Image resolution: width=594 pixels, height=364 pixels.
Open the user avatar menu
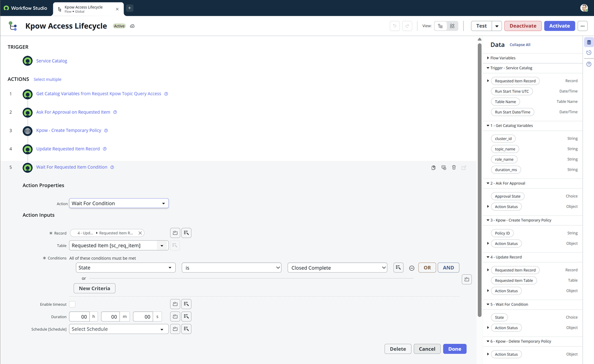[584, 8]
